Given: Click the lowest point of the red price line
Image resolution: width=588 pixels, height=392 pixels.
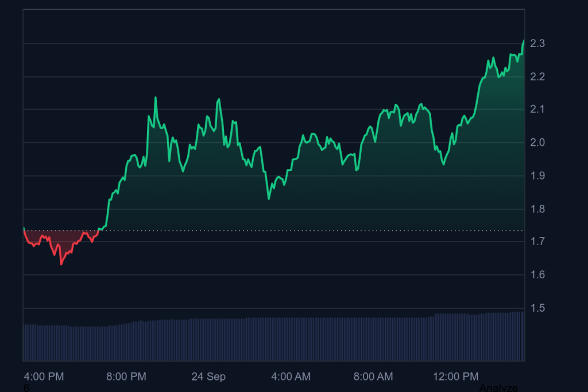Looking at the screenshot, I should [61, 264].
